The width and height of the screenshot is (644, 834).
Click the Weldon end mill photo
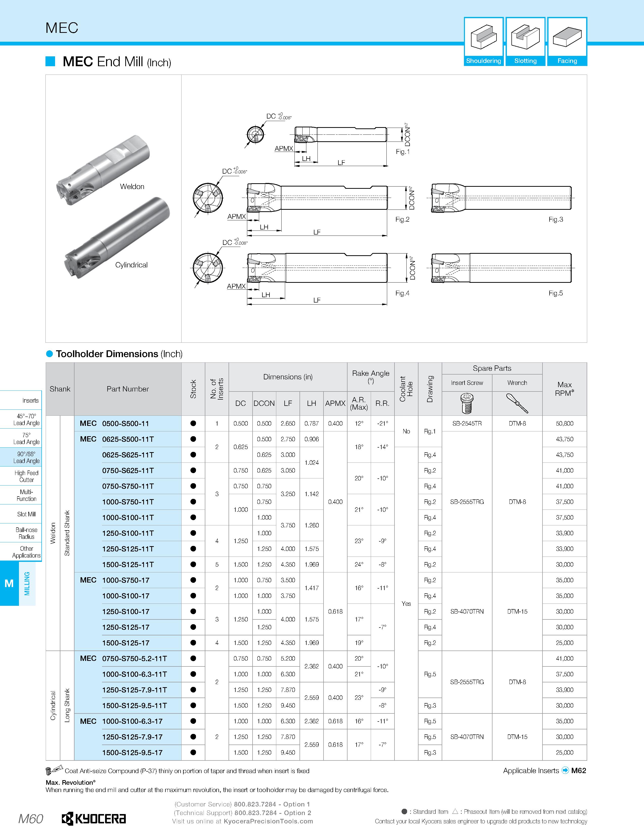pos(103,170)
